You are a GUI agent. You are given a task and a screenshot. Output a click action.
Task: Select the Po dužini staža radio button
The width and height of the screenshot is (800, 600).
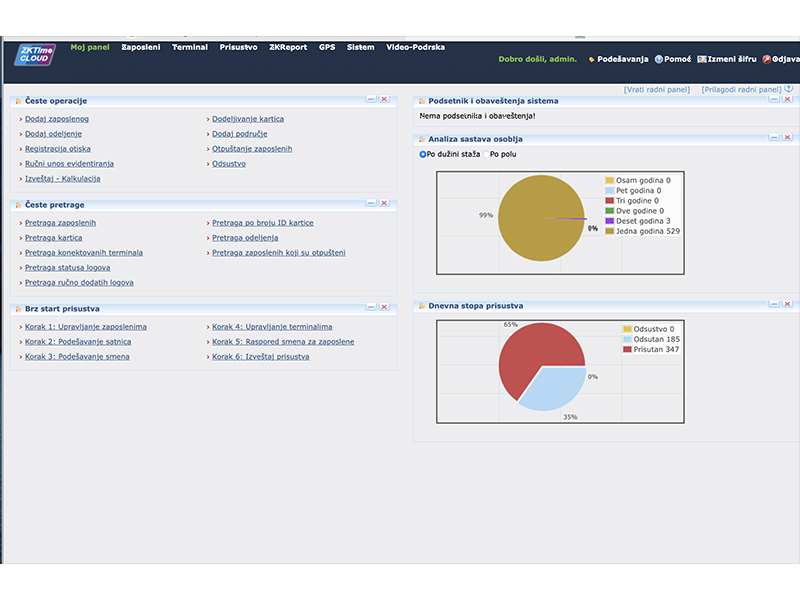(423, 154)
